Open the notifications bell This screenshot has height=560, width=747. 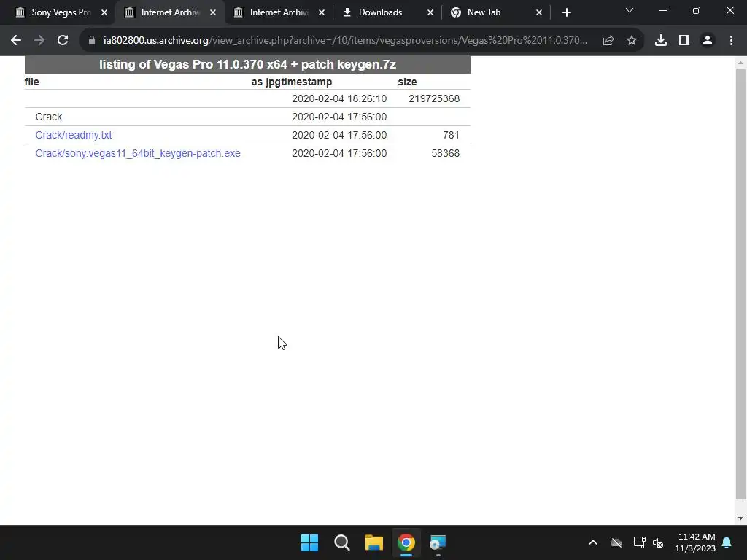[x=727, y=542]
